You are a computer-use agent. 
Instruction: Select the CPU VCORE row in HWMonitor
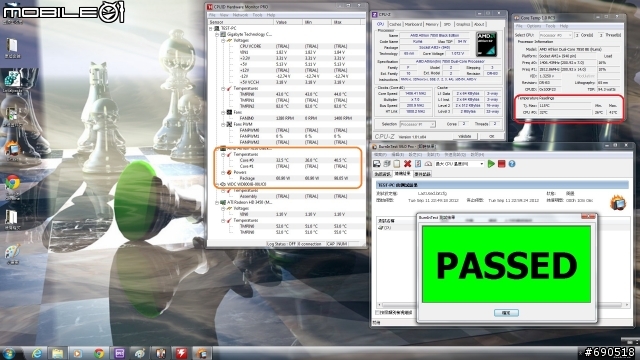287,47
